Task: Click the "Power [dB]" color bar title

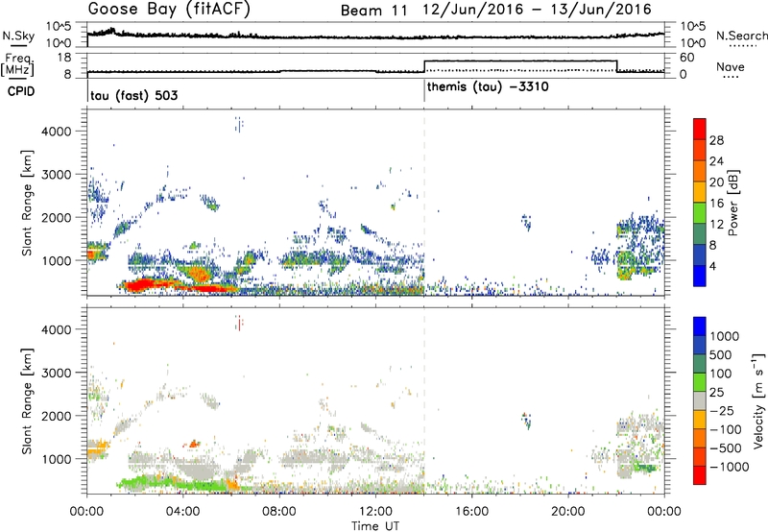Action: 732,203
